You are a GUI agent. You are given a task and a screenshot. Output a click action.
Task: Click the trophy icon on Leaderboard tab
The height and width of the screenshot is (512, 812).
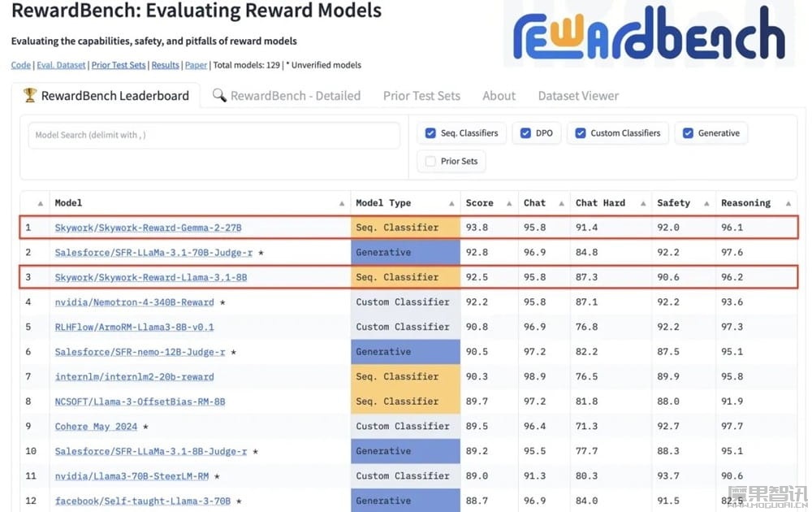coord(29,95)
